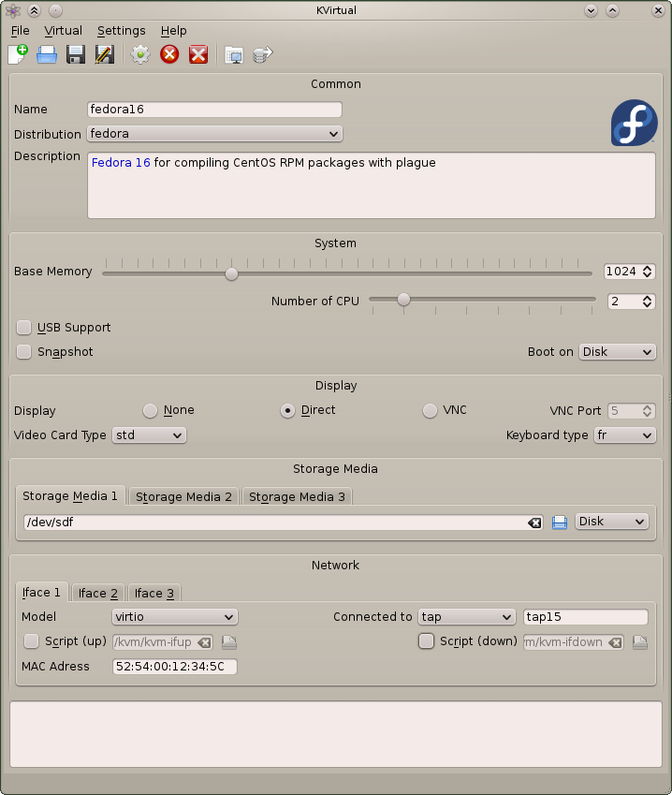Open the Help menu

pos(174,31)
